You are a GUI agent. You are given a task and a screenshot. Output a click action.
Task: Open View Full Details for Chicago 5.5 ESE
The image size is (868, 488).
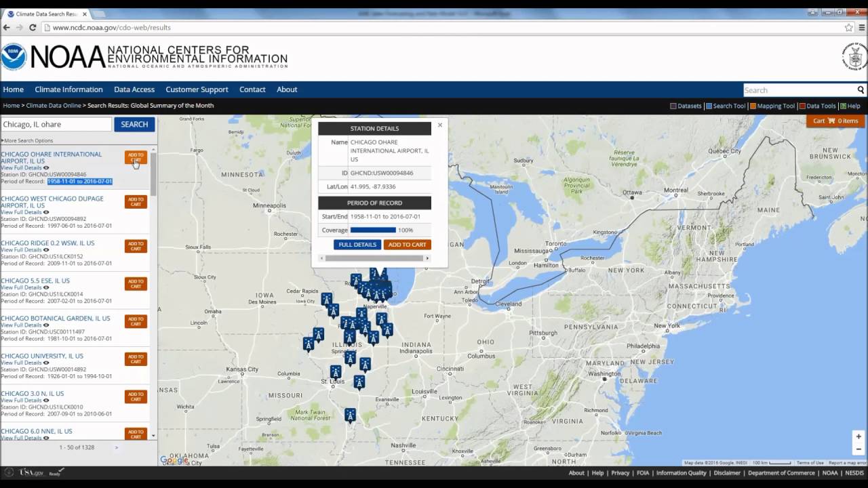[21, 287]
